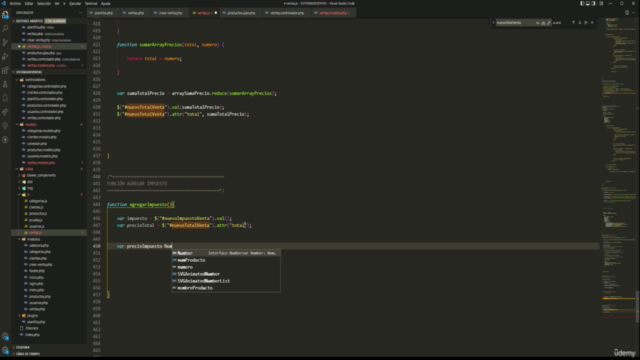
Task: Open conexion.php in the modelos folder
Action: click(37, 143)
